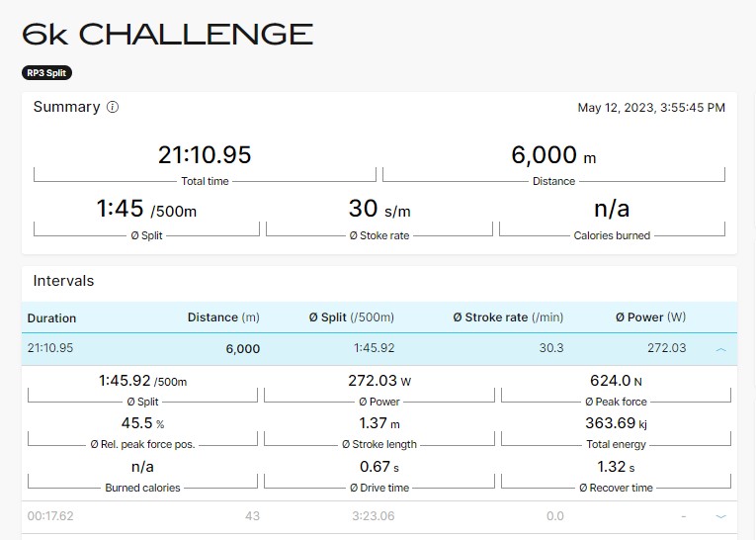Click the Ø Split (/500m) column header
Screen dimensions: 756x540
coord(352,317)
